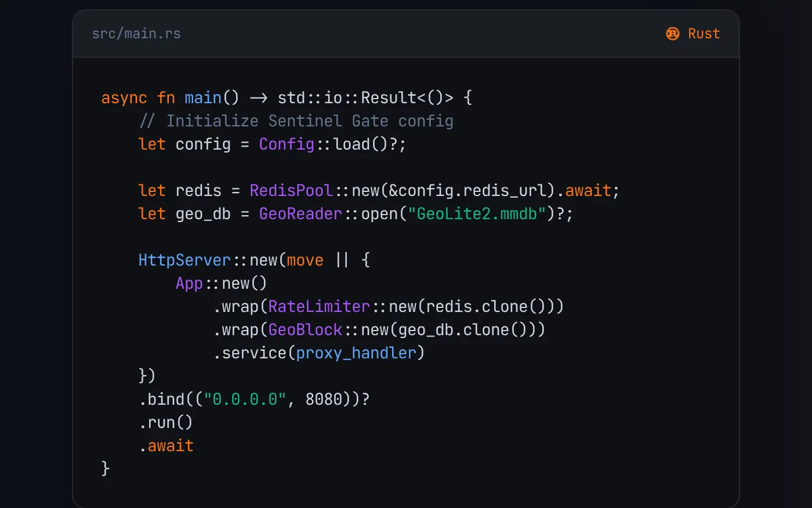Click the ".bind" method call
This screenshot has width=812, height=508.
pos(161,399)
